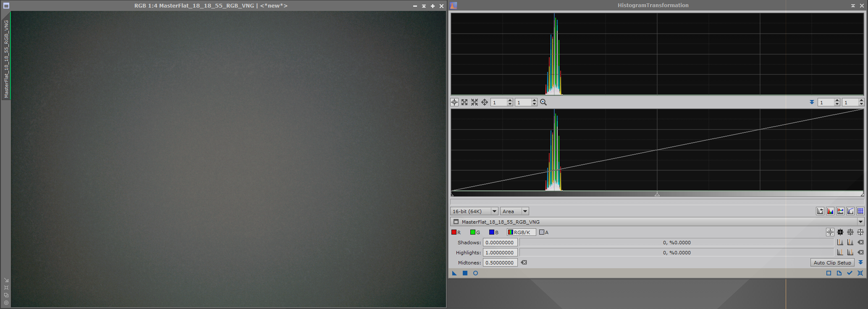Click the gray-filled crosshair range icon

[x=850, y=232]
